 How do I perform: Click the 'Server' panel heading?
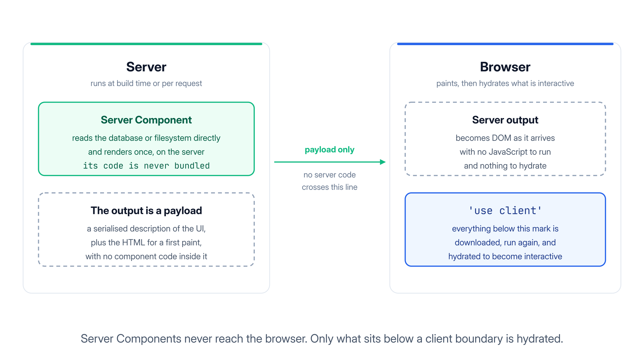(146, 67)
